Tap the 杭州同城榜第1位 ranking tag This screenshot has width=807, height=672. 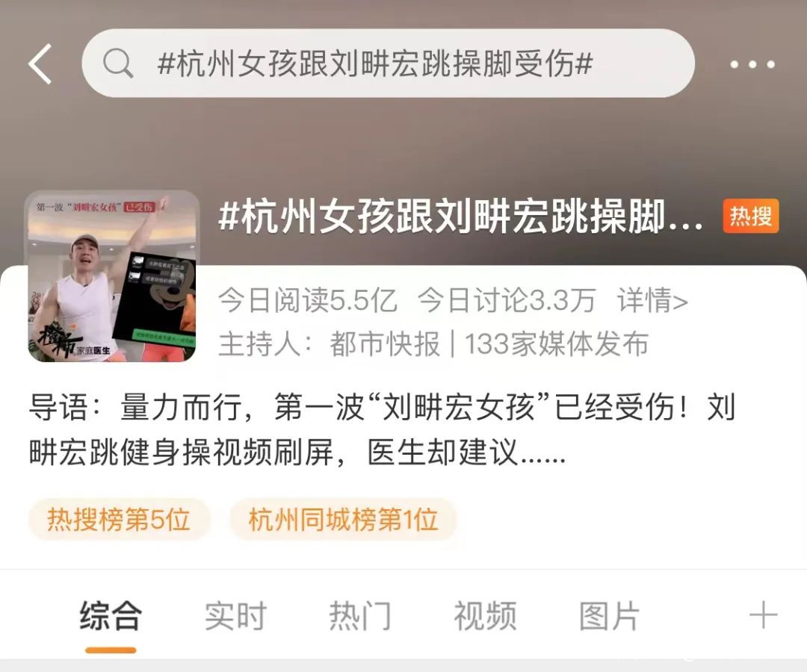tap(343, 519)
